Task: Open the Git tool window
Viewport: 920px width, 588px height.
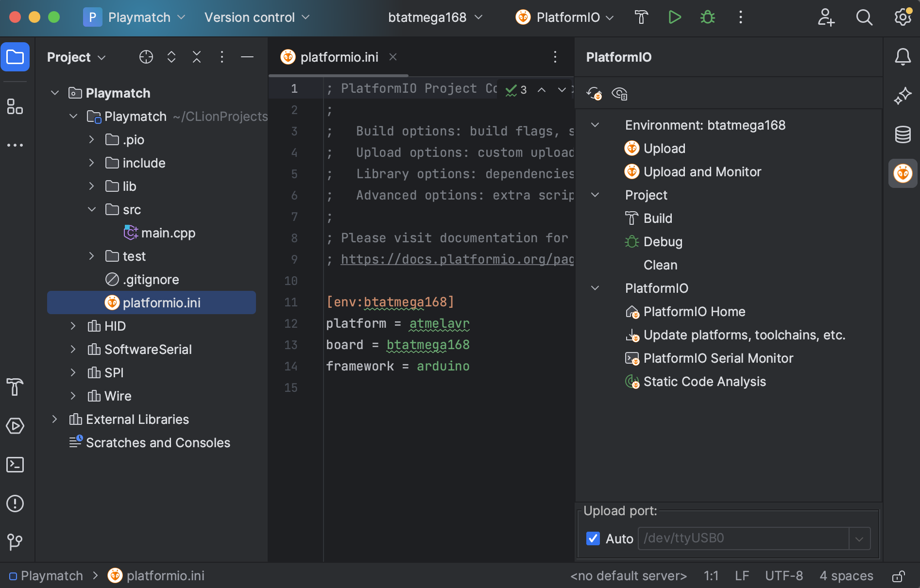Action: 15,542
